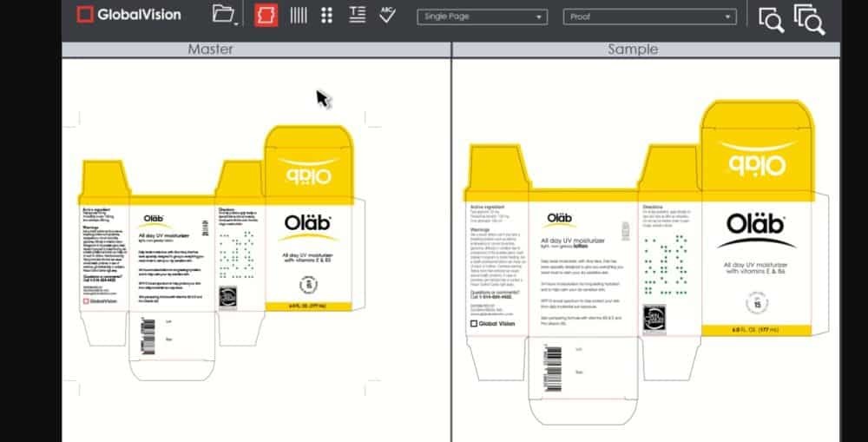Click the double-page magnifier inspect icon
Image resolution: width=868 pixels, height=442 pixels.
click(809, 18)
